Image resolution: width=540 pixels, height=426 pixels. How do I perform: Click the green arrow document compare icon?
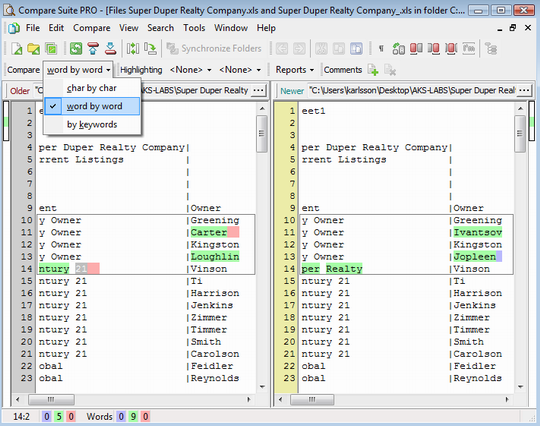(x=398, y=49)
